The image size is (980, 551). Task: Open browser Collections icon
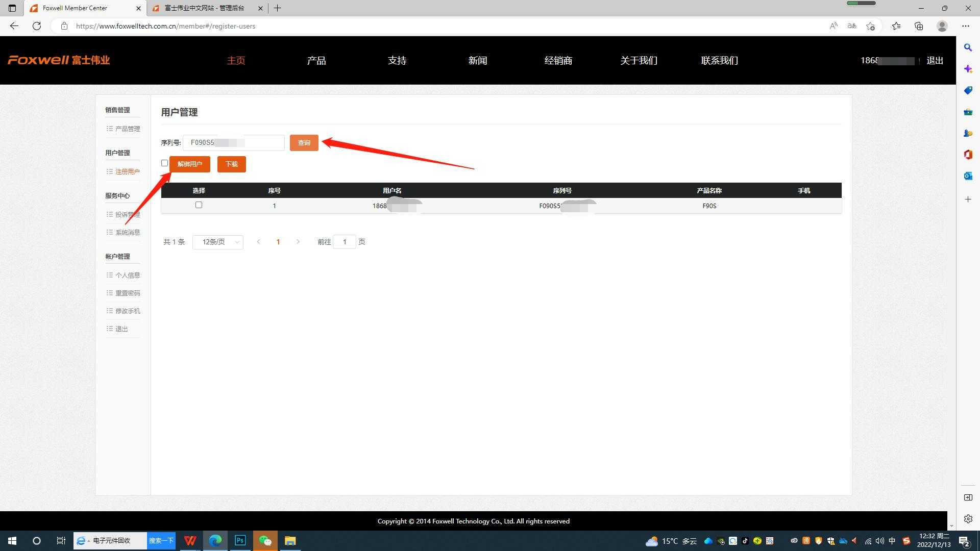pyautogui.click(x=919, y=26)
